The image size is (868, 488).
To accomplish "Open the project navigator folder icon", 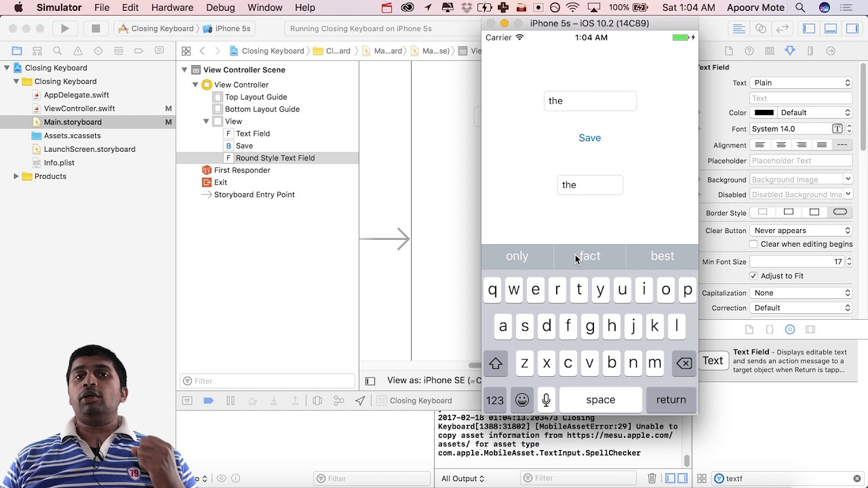I will pyautogui.click(x=17, y=51).
